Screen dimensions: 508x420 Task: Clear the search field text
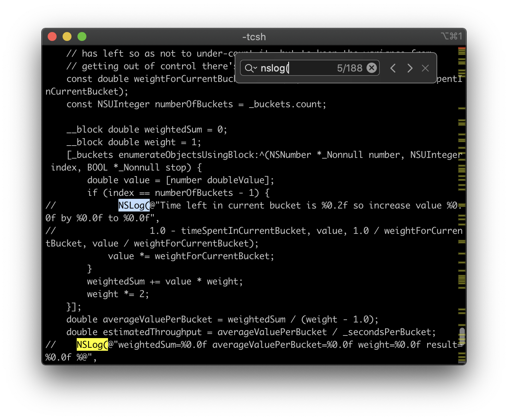371,68
